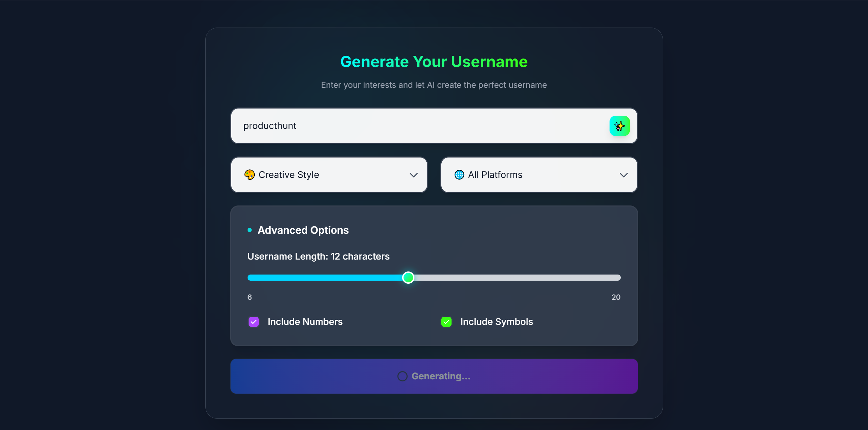Click the Username Length: 12 characters label
Viewport: 868px width, 430px height.
pyautogui.click(x=318, y=257)
